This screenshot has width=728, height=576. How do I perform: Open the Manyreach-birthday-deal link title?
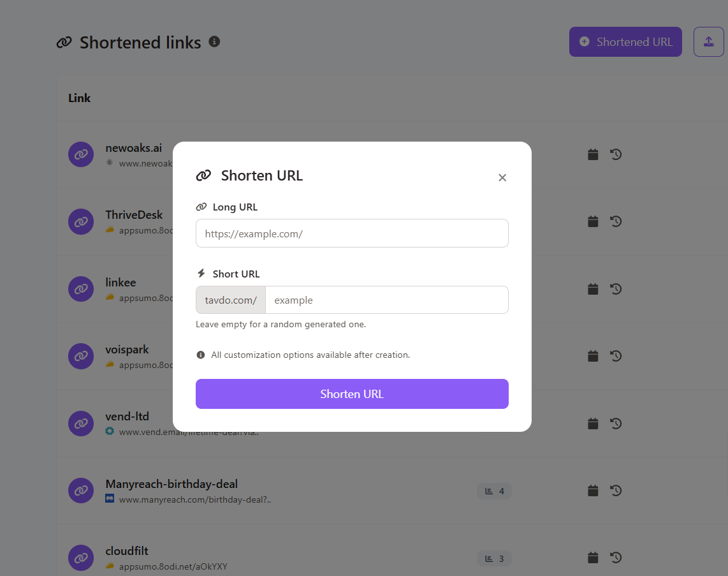[x=171, y=484]
